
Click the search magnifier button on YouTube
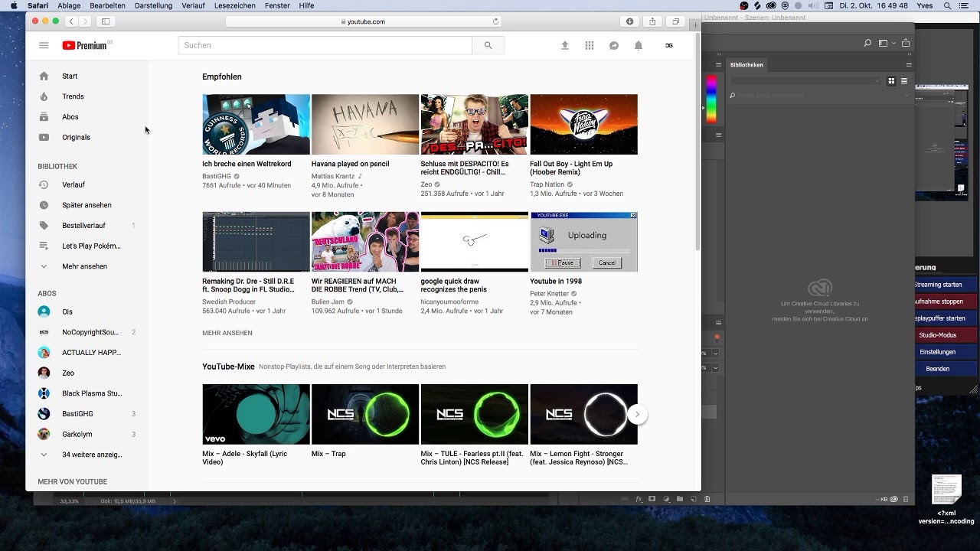tap(488, 45)
